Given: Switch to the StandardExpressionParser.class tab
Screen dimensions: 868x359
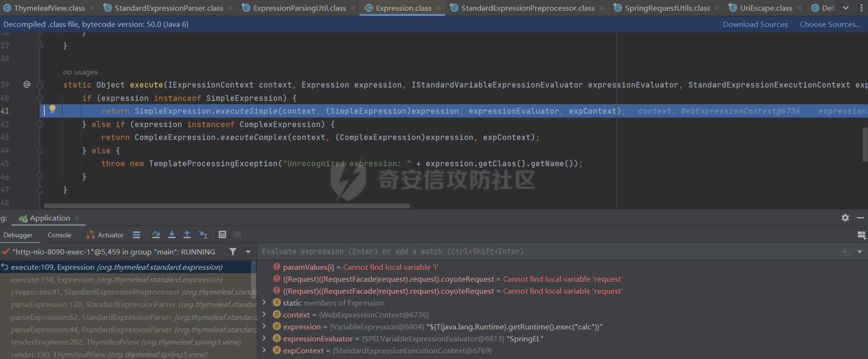Looking at the screenshot, I should pyautogui.click(x=168, y=8).
